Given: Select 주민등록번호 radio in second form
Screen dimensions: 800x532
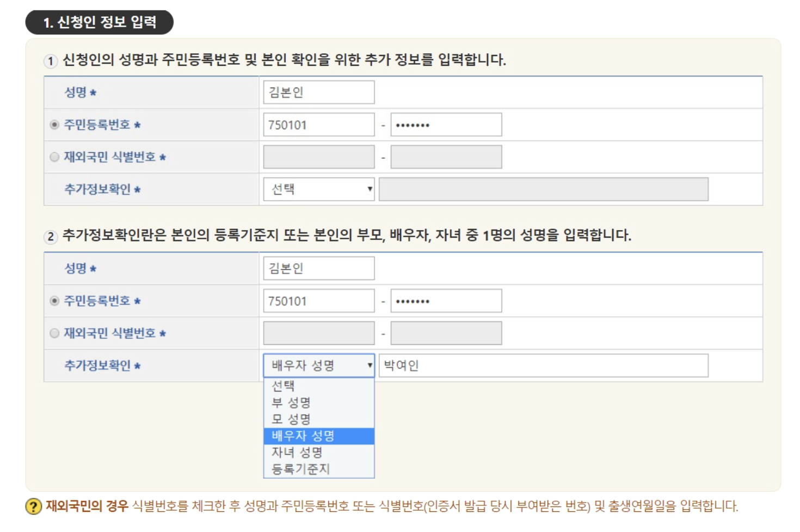Looking at the screenshot, I should click(x=54, y=301).
